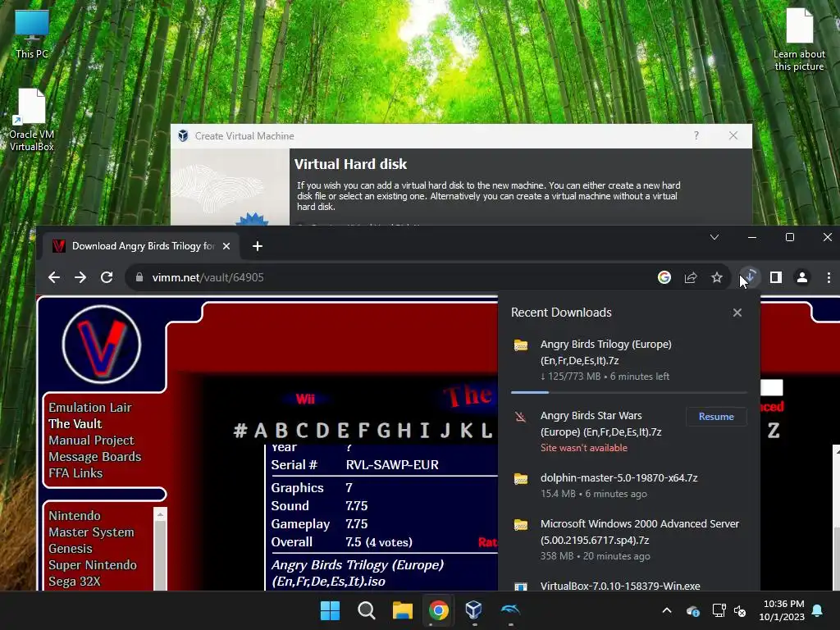Viewport: 840px width, 630px height.
Task: Browse vault letter # index
Action: pyautogui.click(x=240, y=430)
